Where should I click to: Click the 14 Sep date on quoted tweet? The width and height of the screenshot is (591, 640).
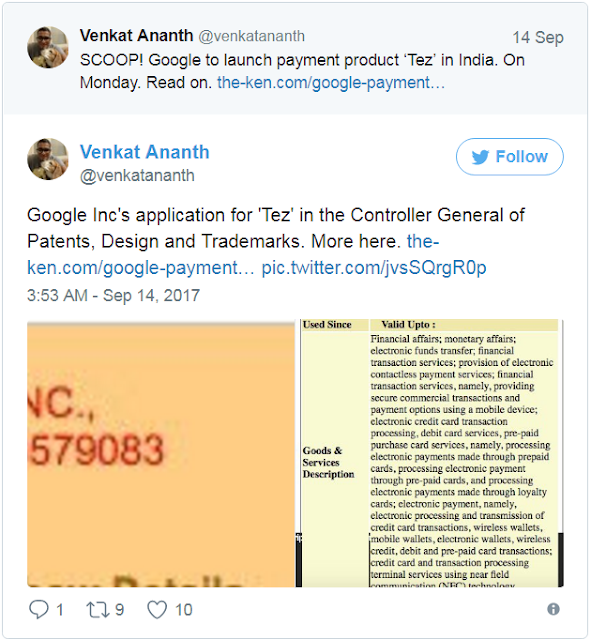[538, 38]
